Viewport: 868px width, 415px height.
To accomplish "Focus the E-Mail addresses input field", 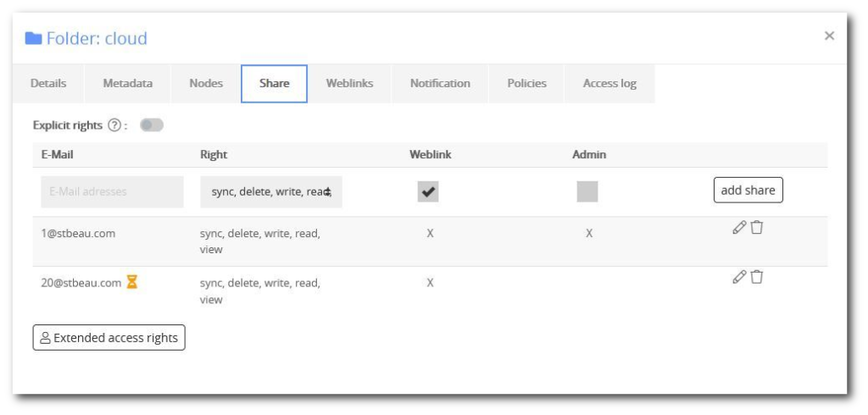I will coord(113,192).
